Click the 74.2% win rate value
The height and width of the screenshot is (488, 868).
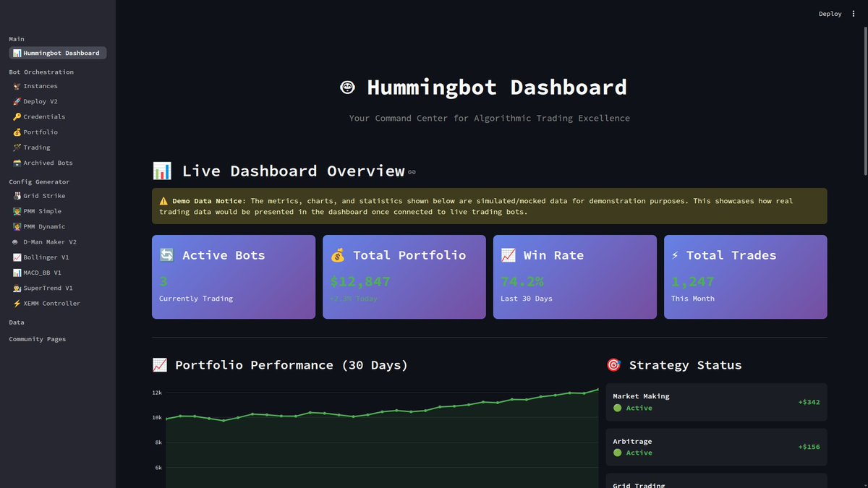[x=522, y=282]
